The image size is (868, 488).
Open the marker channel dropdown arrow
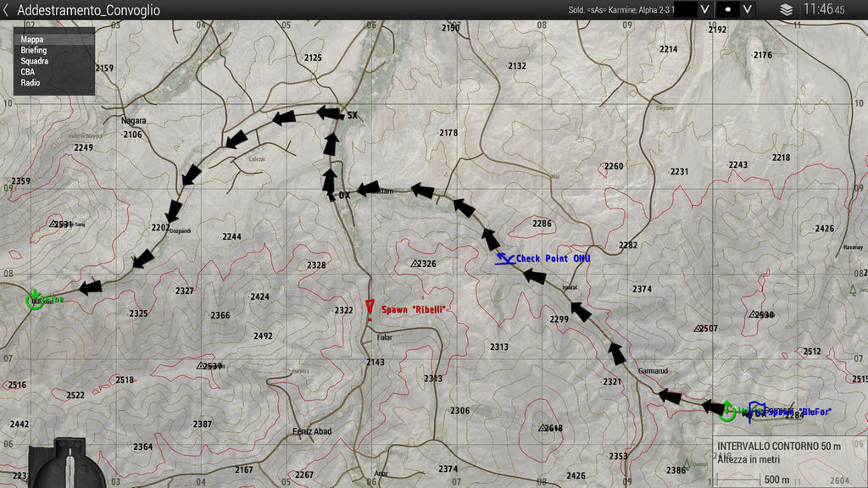(704, 9)
